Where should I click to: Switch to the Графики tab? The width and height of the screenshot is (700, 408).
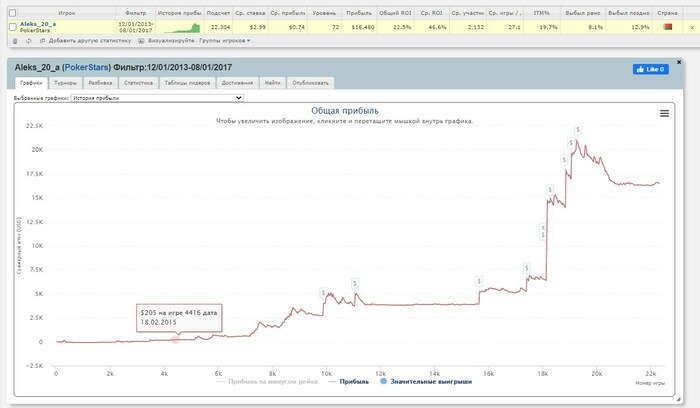(31, 83)
